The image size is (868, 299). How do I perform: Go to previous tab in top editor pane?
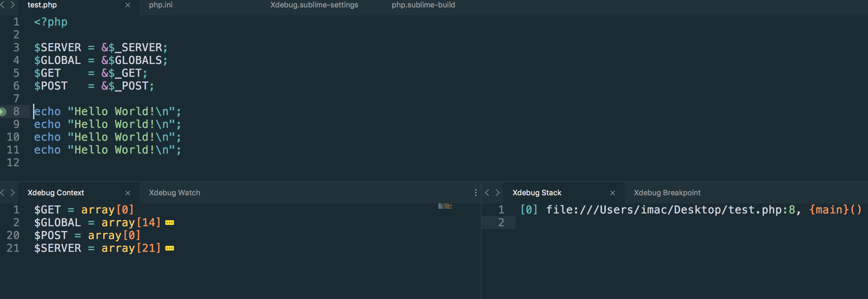(3, 5)
